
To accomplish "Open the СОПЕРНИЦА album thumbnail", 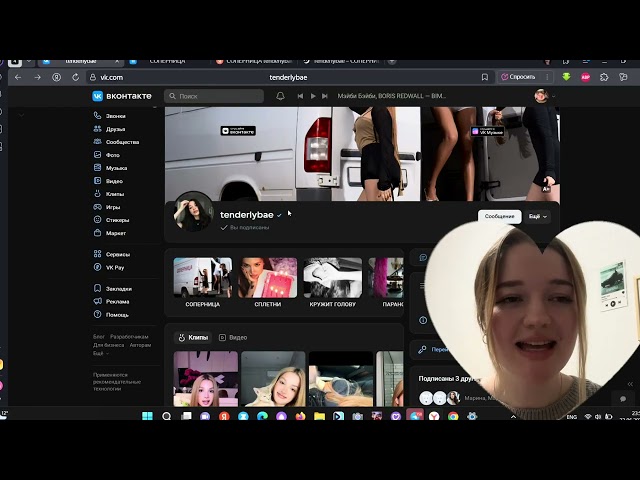I will click(x=202, y=278).
